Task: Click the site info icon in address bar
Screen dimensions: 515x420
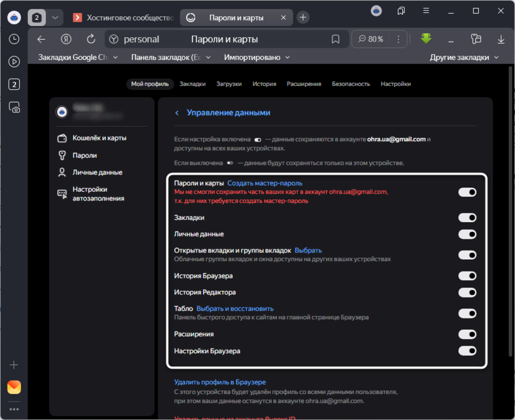Action: [x=114, y=40]
